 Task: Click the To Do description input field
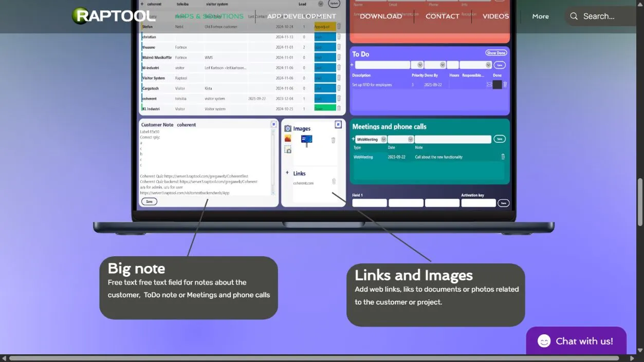click(383, 65)
